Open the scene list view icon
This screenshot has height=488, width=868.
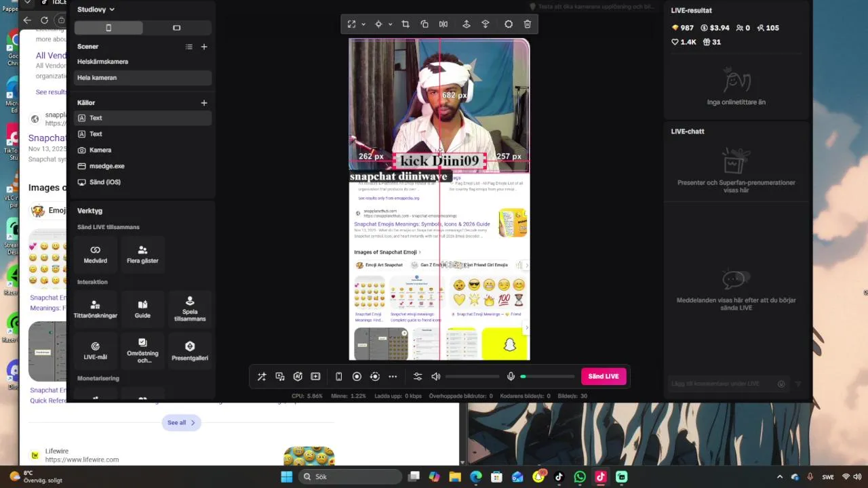(x=189, y=47)
